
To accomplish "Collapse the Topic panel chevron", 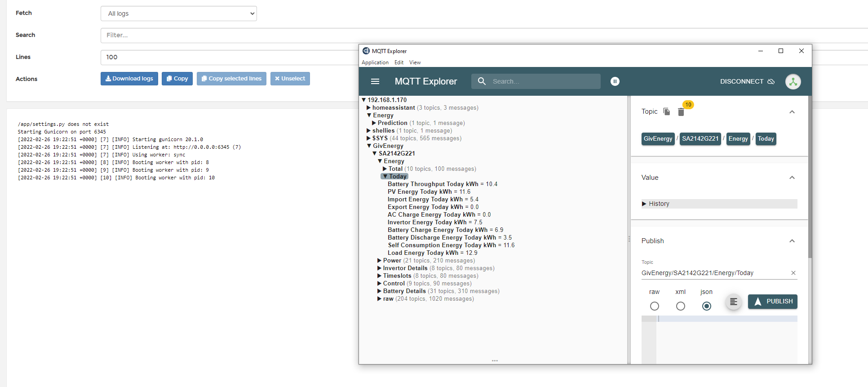I will 792,112.
